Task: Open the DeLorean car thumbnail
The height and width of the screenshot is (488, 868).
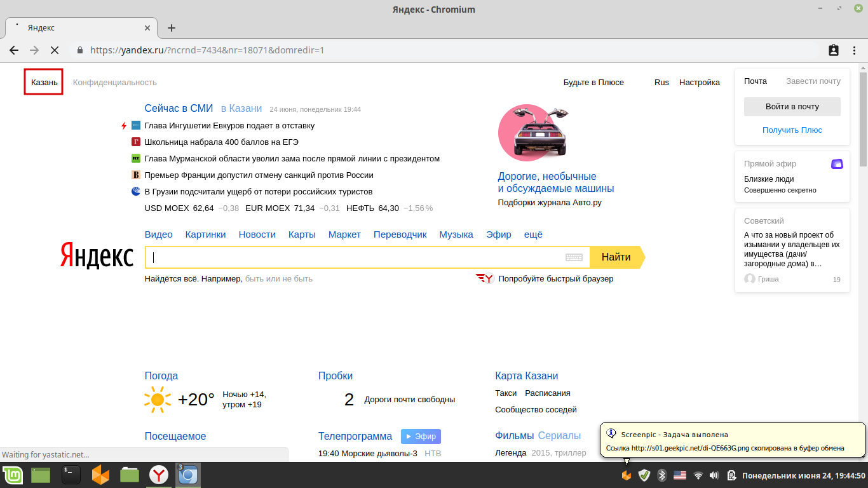Action: (532, 132)
